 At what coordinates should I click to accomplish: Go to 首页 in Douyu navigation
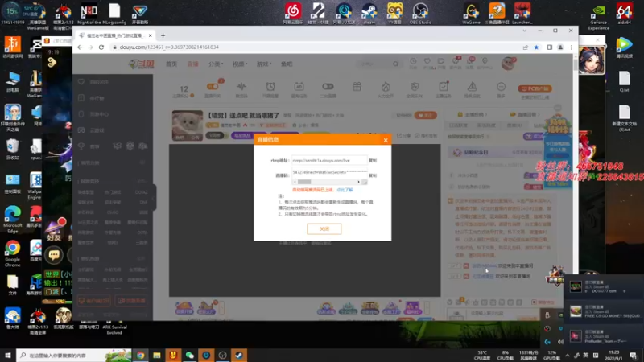[x=171, y=64]
